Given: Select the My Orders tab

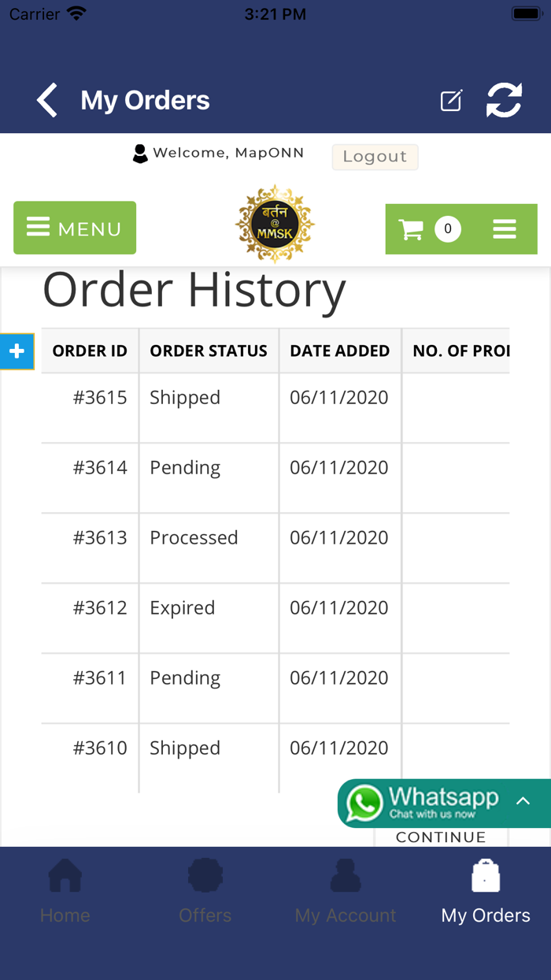Looking at the screenshot, I should pos(486,891).
